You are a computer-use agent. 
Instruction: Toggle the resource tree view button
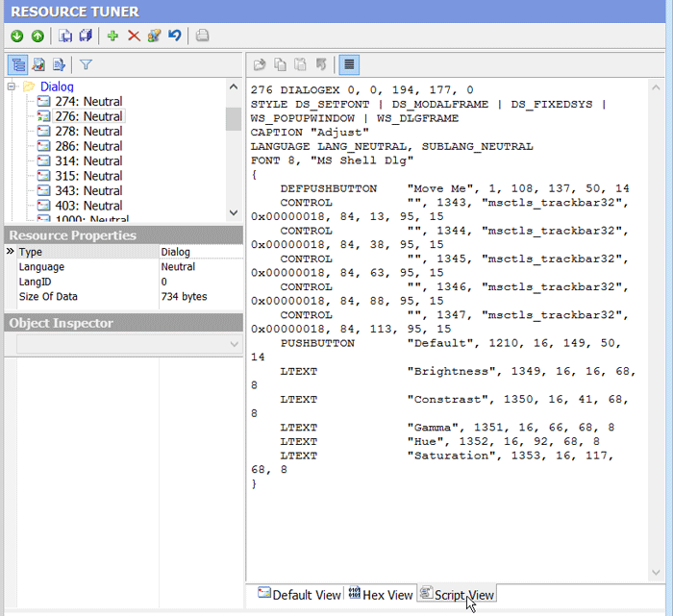pyautogui.click(x=17, y=65)
